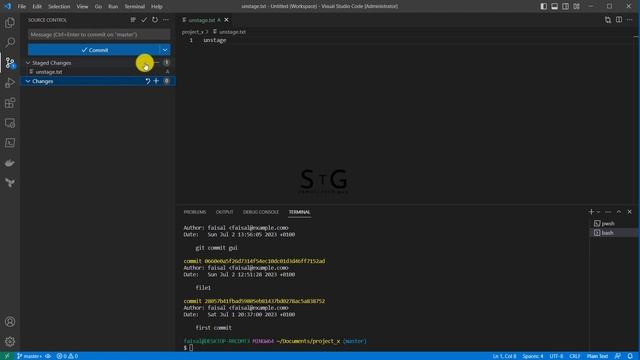Close the terminal panel
The height and width of the screenshot is (360, 640).
pyautogui.click(x=629, y=212)
